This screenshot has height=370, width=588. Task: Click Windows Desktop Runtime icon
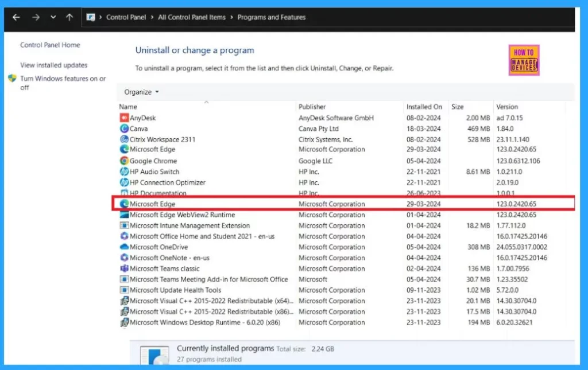(124, 322)
